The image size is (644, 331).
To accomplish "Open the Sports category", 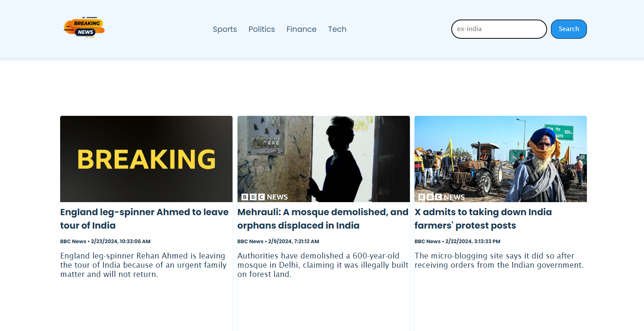I will pyautogui.click(x=224, y=29).
